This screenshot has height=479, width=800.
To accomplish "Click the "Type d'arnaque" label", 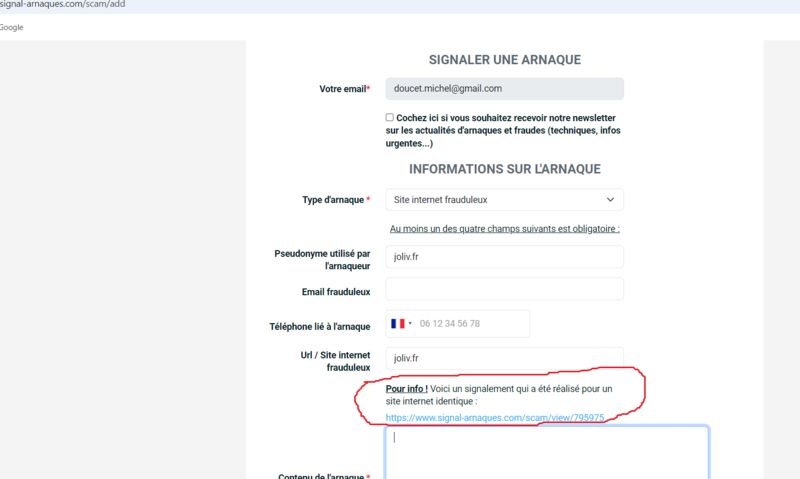I will pos(335,200).
